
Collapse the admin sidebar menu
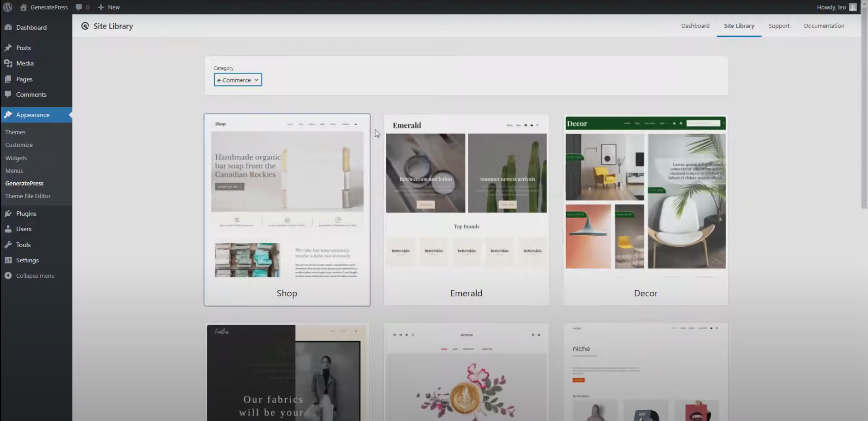coord(35,276)
